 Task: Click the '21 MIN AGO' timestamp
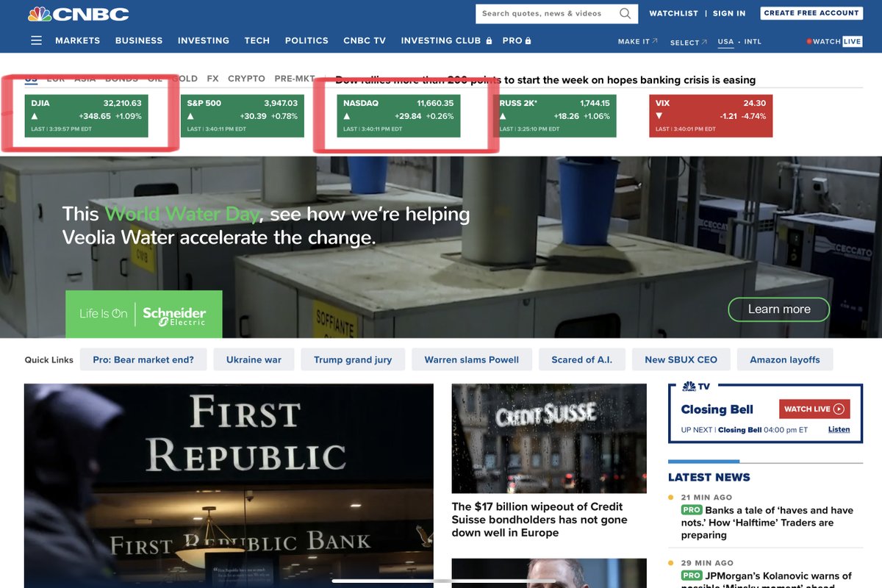706,498
